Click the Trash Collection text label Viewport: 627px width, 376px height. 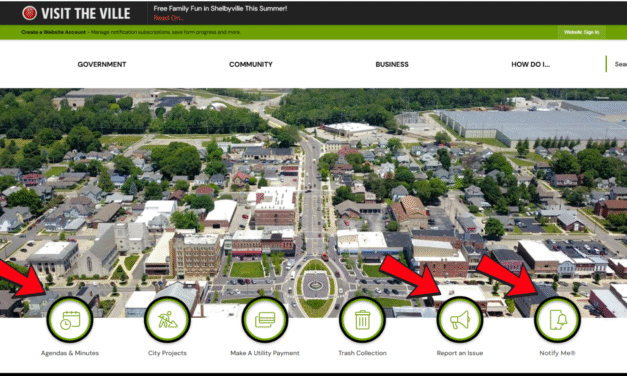(362, 353)
